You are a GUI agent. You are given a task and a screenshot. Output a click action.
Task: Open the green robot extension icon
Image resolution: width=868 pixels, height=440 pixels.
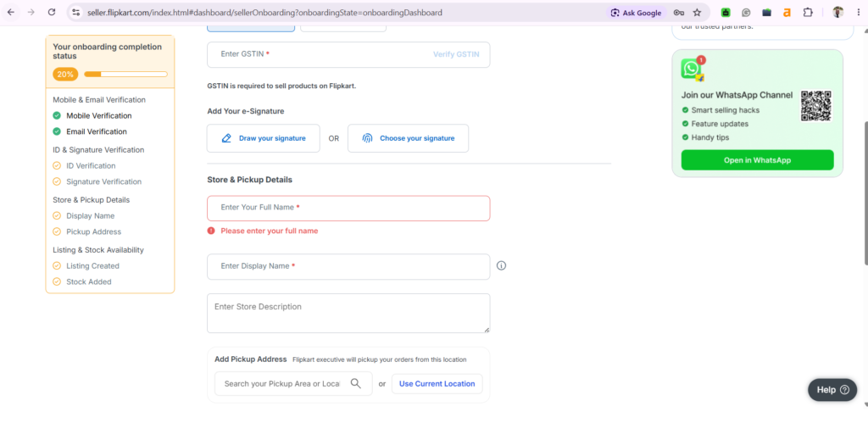(x=726, y=12)
